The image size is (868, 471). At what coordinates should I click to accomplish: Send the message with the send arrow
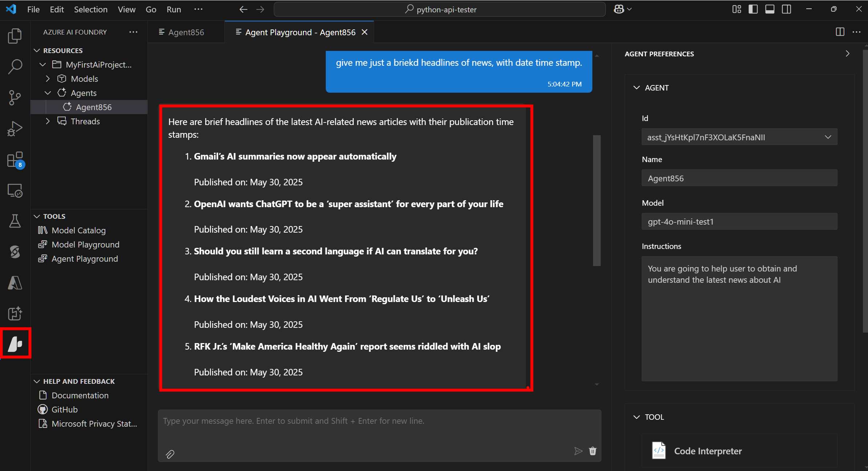tap(578, 451)
